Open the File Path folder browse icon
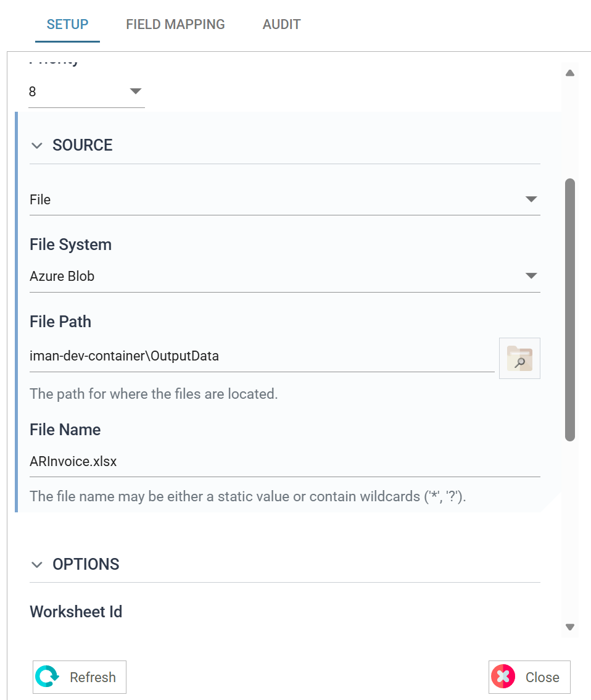The height and width of the screenshot is (700, 591). pyautogui.click(x=519, y=358)
